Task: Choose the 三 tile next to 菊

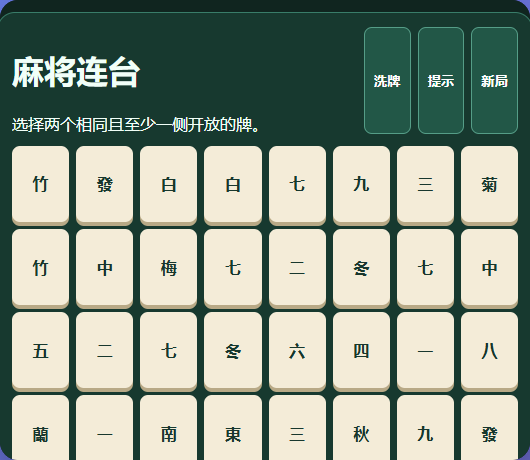Action: 426,185
